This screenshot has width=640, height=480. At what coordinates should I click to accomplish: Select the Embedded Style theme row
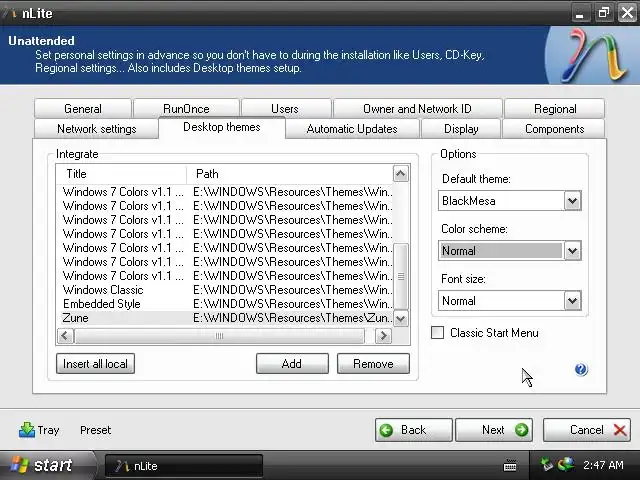coord(226,304)
